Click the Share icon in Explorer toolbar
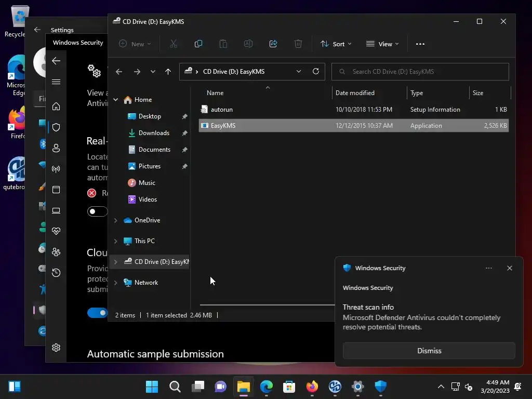 [273, 44]
